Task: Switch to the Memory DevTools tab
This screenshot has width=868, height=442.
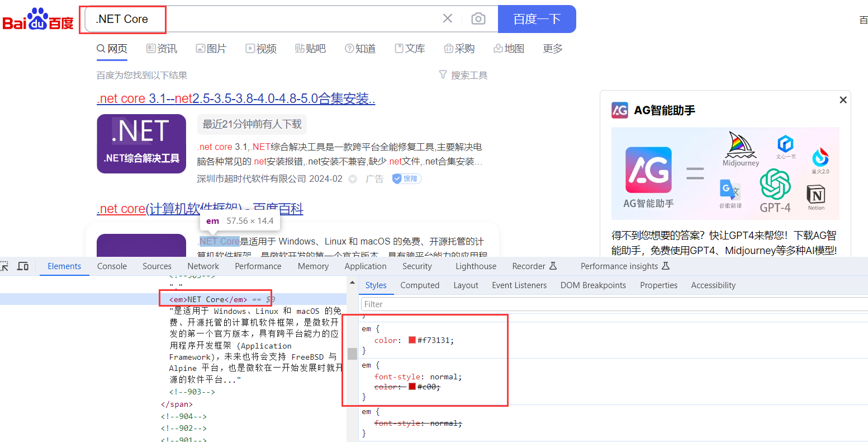Action: (x=313, y=266)
